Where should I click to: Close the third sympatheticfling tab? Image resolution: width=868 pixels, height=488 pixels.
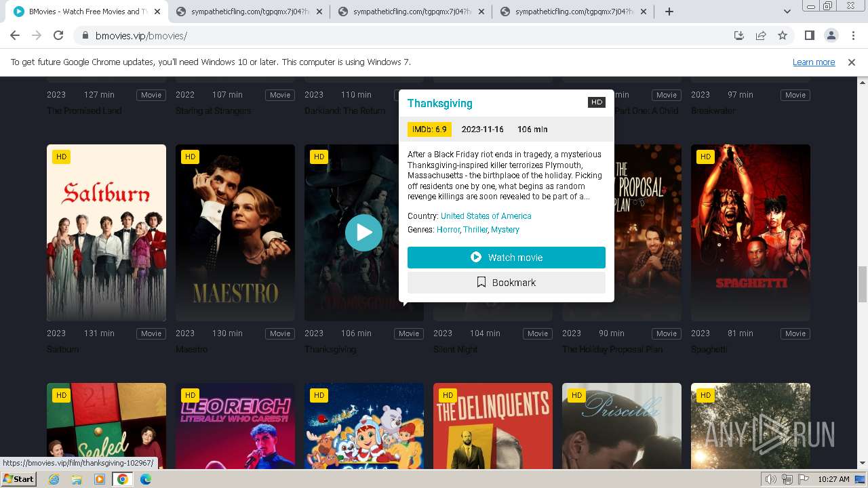point(644,12)
